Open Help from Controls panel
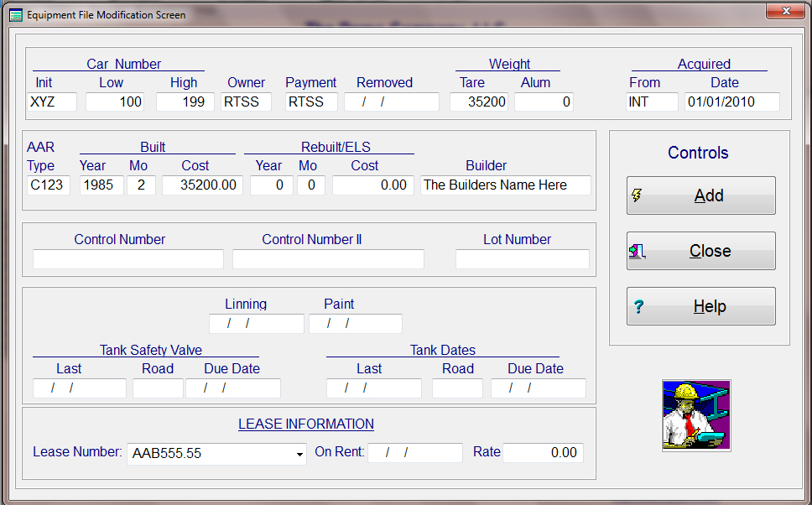812x505 pixels. 701,306
